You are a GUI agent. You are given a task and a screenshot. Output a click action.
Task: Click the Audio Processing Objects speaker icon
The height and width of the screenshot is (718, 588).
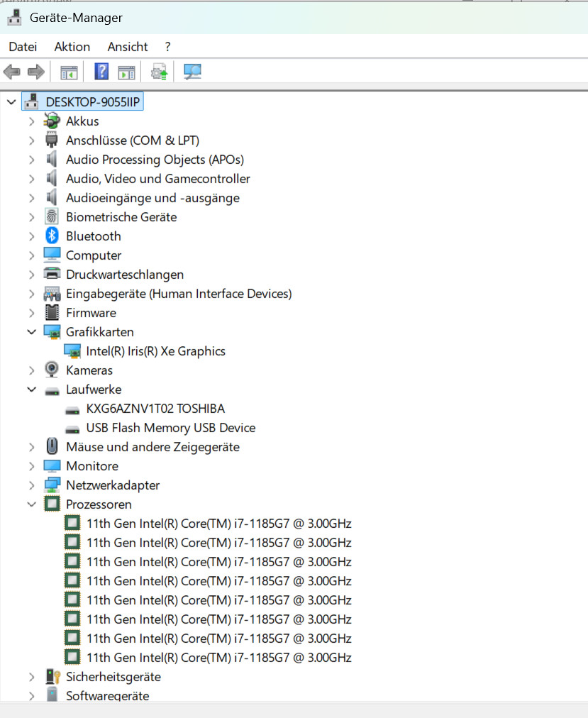pyautogui.click(x=52, y=159)
